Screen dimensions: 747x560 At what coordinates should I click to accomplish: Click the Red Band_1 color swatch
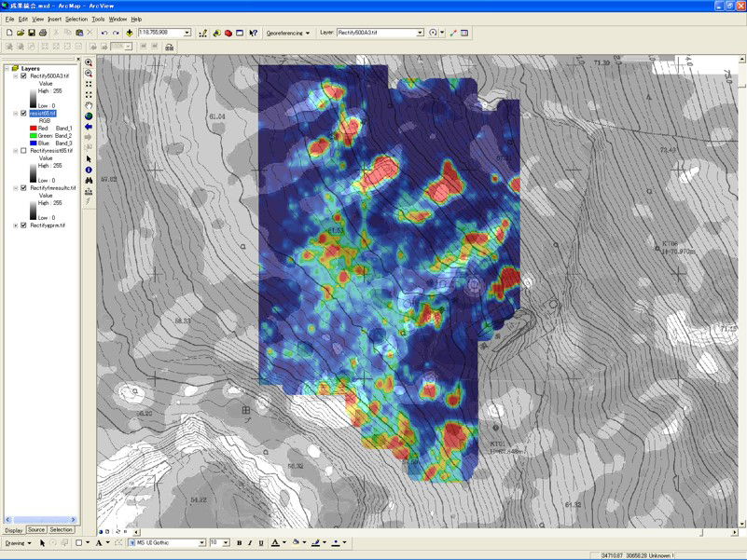point(34,129)
